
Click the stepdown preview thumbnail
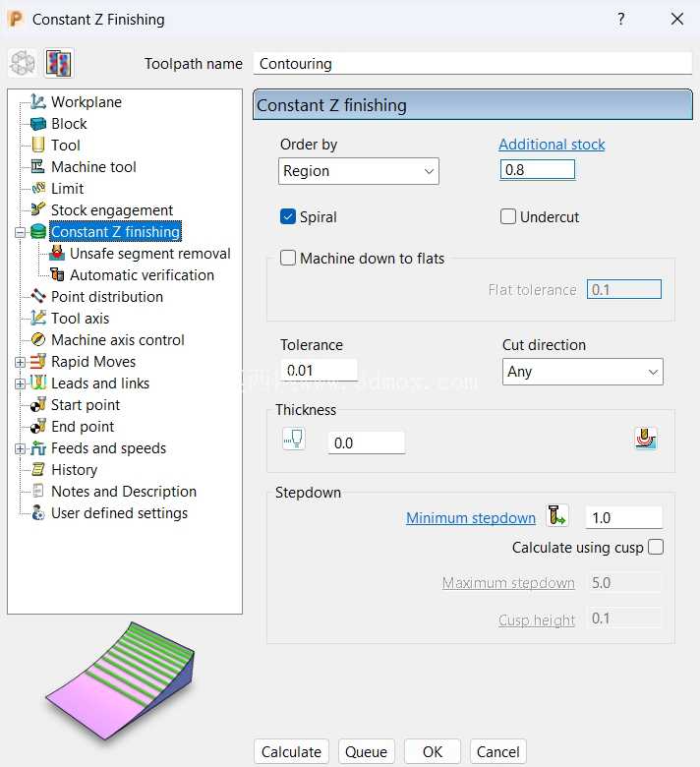point(120,681)
